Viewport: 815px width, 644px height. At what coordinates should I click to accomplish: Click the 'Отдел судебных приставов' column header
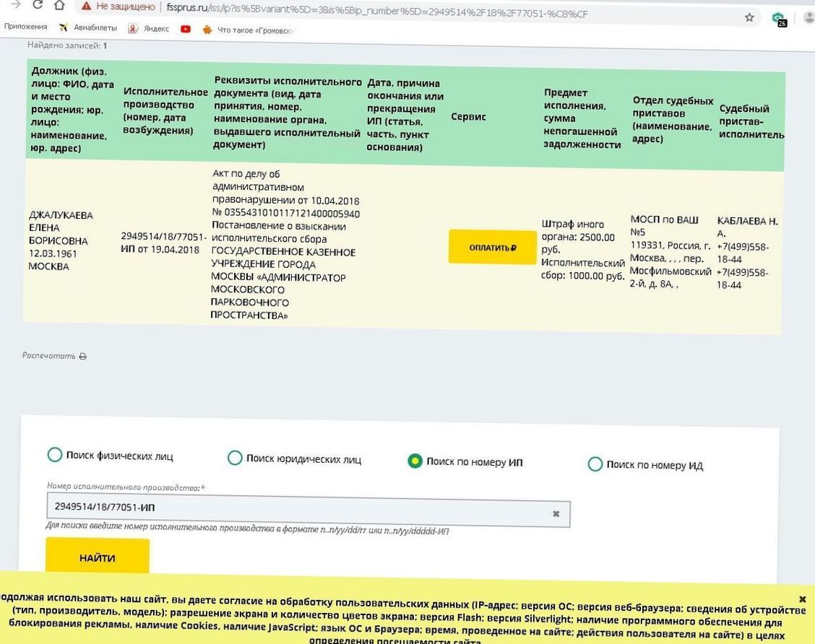click(672, 119)
